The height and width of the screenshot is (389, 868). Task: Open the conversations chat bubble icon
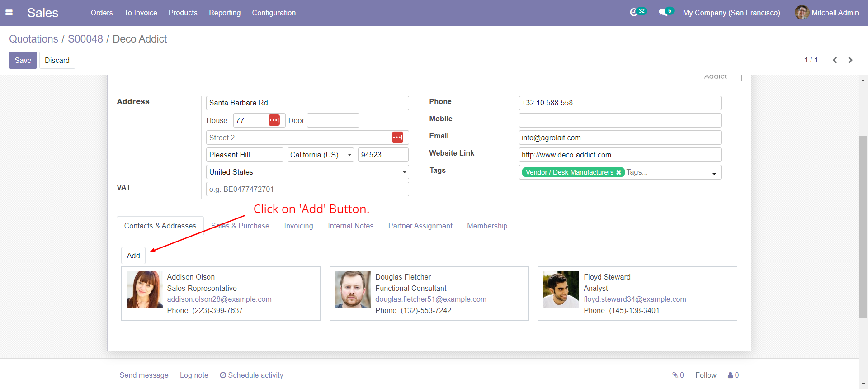(663, 13)
